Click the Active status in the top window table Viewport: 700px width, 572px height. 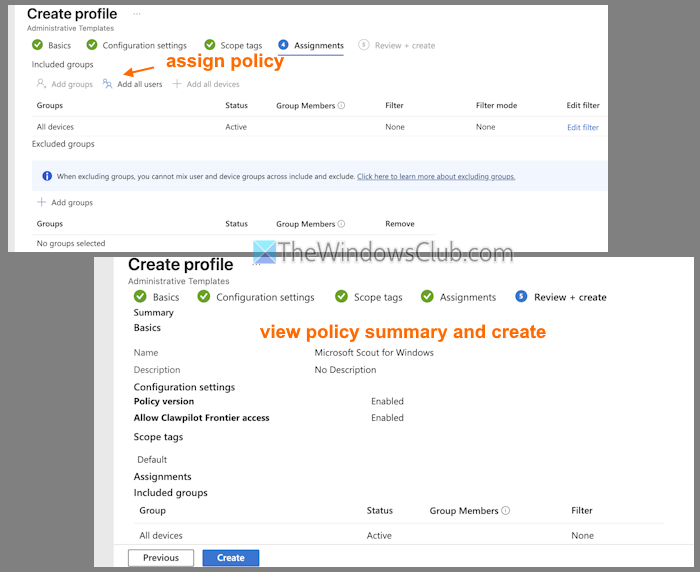pos(236,127)
